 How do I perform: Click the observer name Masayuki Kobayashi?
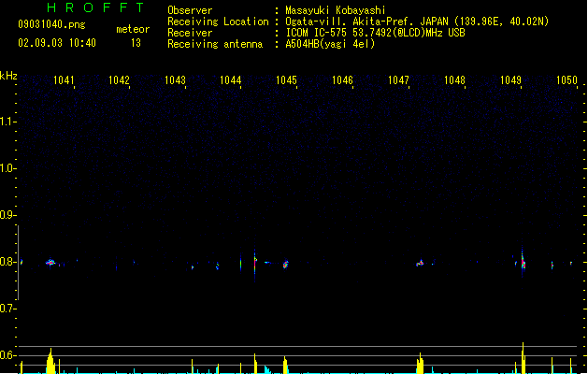tap(336, 10)
